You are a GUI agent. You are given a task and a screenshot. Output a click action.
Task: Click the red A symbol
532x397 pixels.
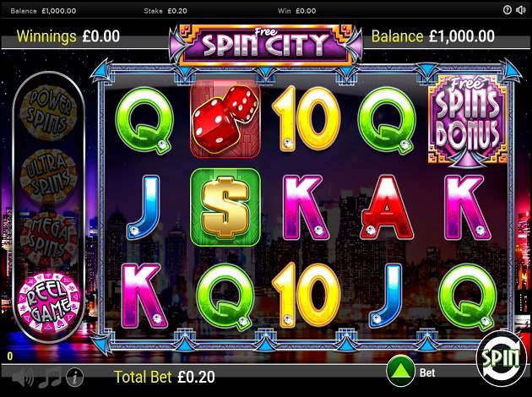tap(387, 207)
